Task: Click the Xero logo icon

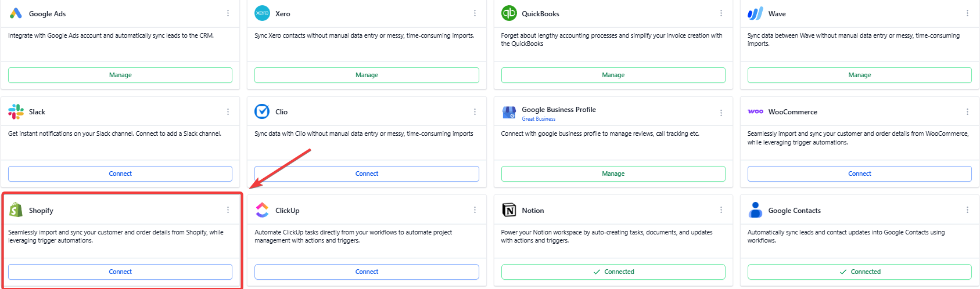Action: (x=262, y=13)
